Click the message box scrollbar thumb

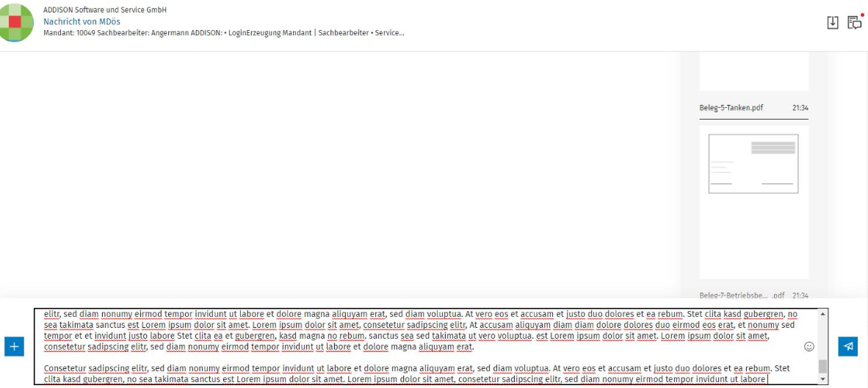coord(822,367)
